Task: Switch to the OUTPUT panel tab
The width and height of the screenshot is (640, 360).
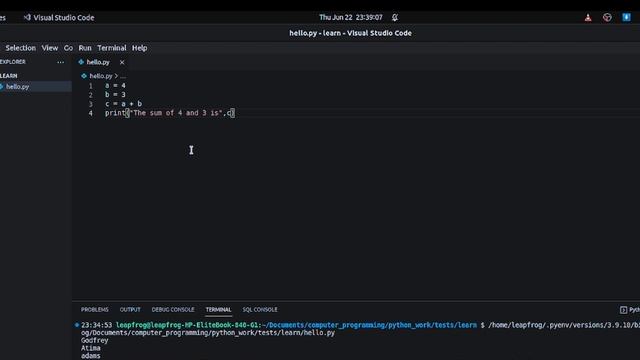Action: (130, 310)
